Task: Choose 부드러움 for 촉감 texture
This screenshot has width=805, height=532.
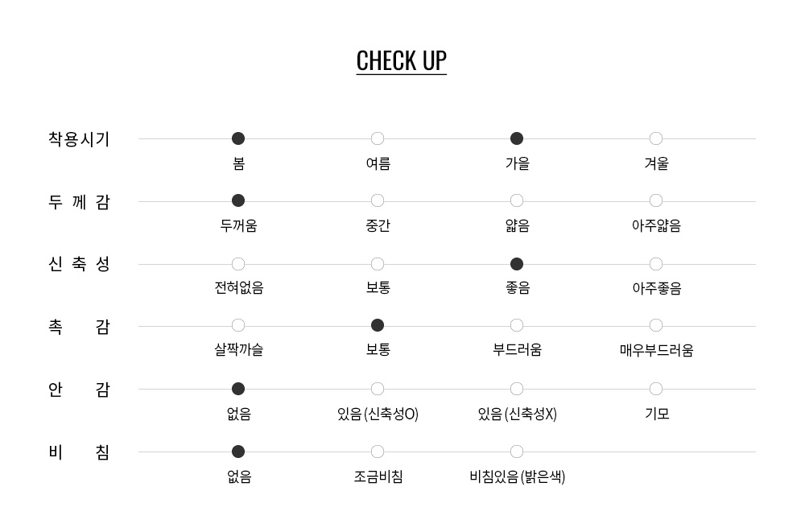Action: click(x=517, y=325)
